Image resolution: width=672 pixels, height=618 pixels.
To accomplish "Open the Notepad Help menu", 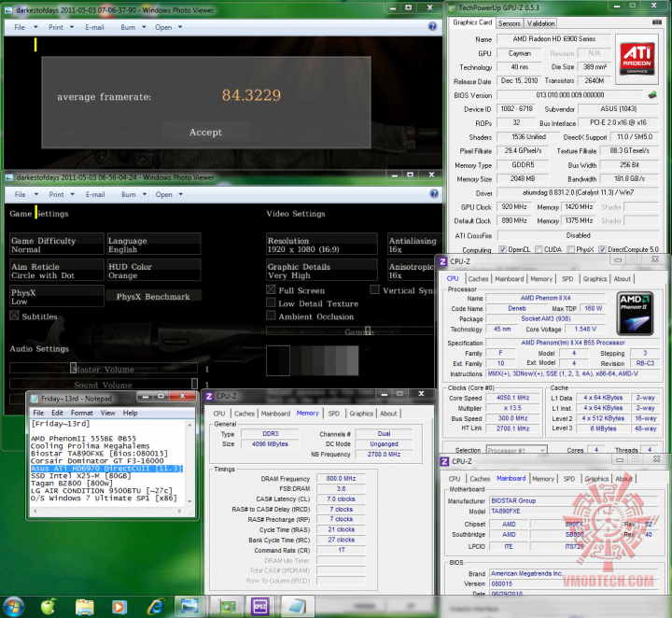I will point(130,413).
